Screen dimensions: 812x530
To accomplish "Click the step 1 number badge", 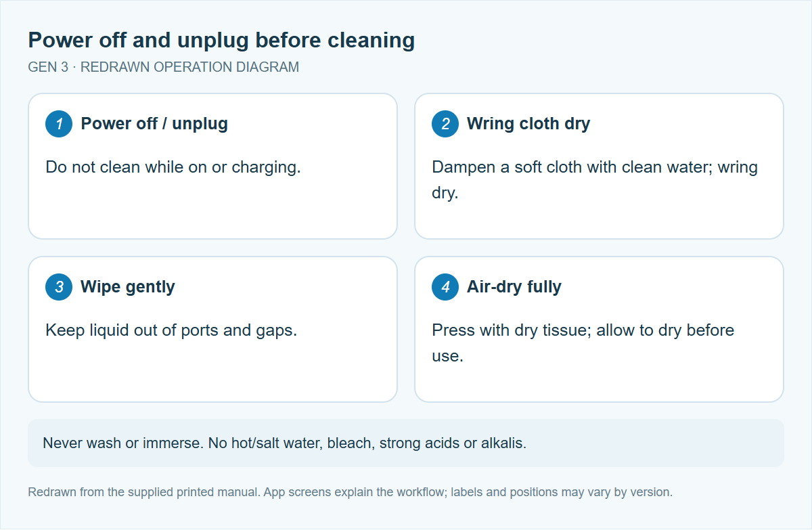I will tap(59, 124).
